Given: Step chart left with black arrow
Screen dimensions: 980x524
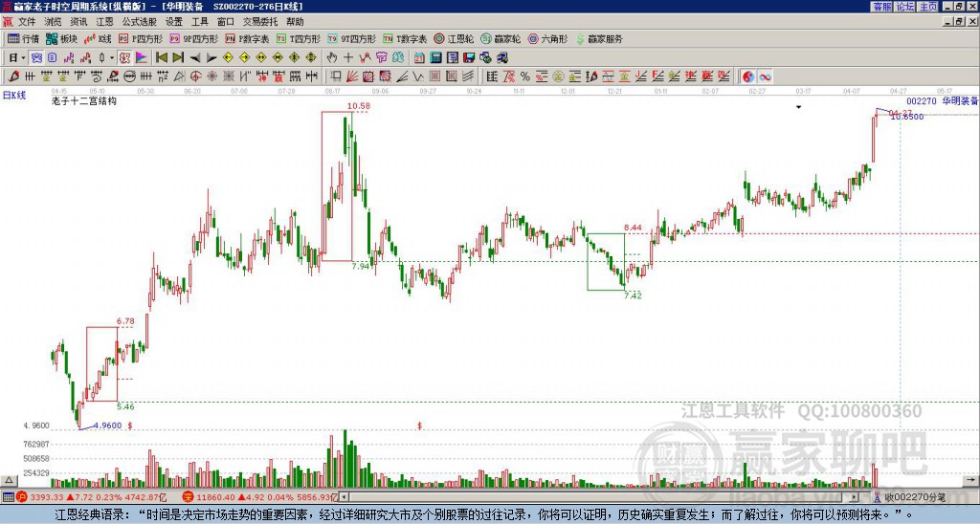Looking at the screenshot, I should 195,58.
